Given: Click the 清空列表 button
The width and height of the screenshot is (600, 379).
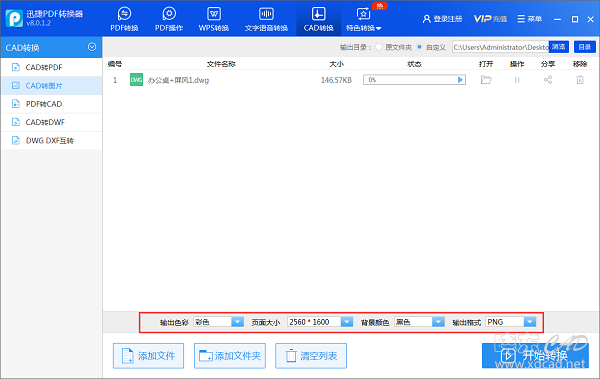Looking at the screenshot, I should pos(311,356).
